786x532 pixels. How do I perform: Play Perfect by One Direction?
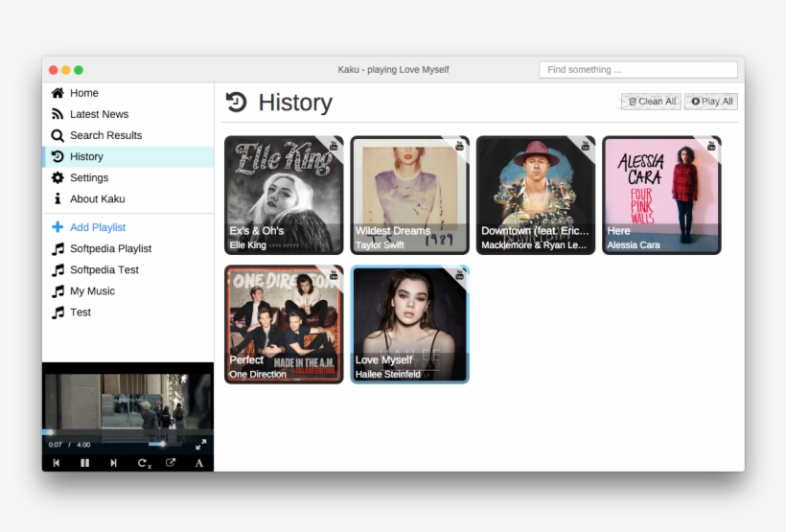coord(284,324)
